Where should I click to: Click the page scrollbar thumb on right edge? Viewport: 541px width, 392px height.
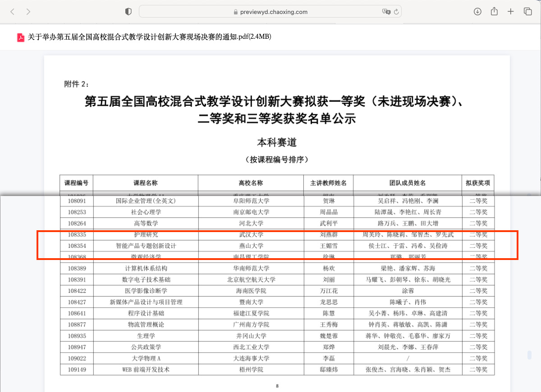pos(529,355)
